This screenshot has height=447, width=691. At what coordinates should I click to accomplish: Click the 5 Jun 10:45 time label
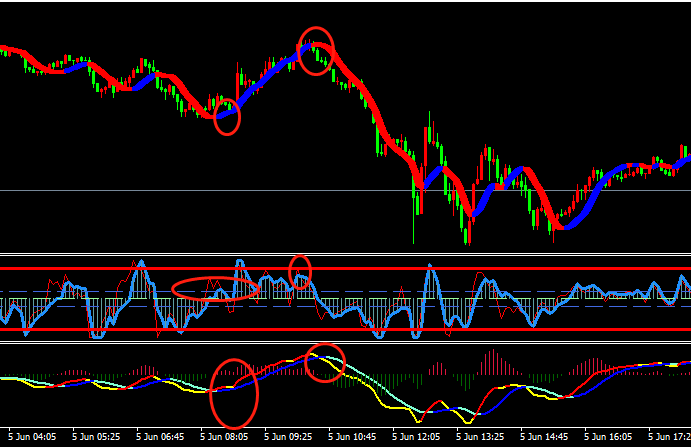(x=351, y=437)
